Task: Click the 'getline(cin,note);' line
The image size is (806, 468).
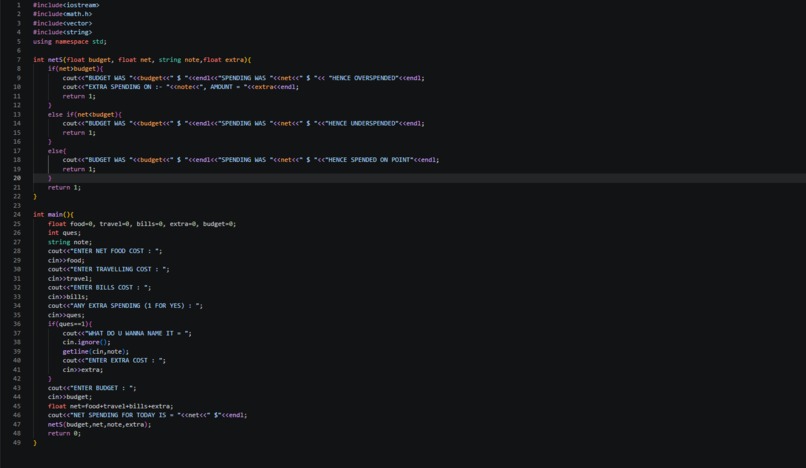Action: point(96,352)
